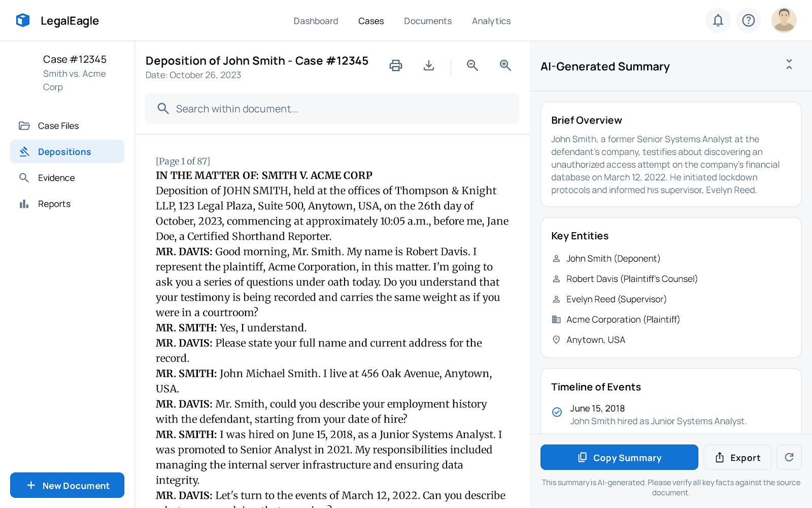This screenshot has height=508, width=812.
Task: Open Evidence from the sidebar
Action: pyautogui.click(x=57, y=178)
